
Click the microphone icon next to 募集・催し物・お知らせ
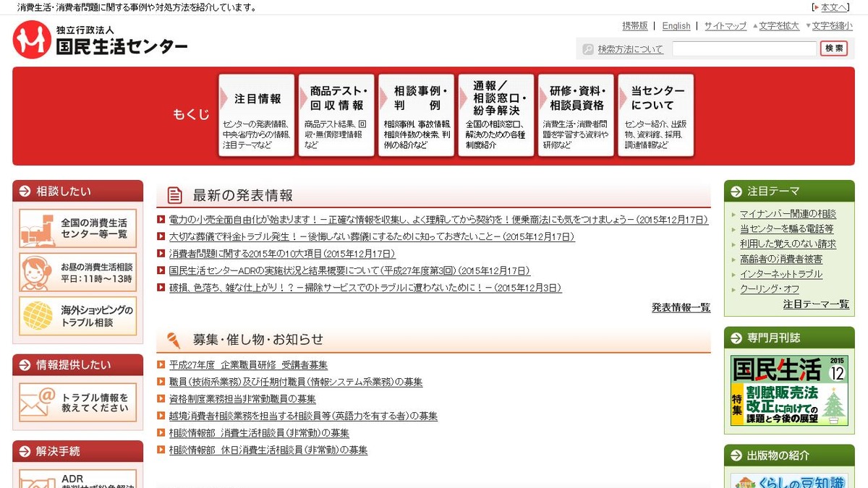[174, 340]
